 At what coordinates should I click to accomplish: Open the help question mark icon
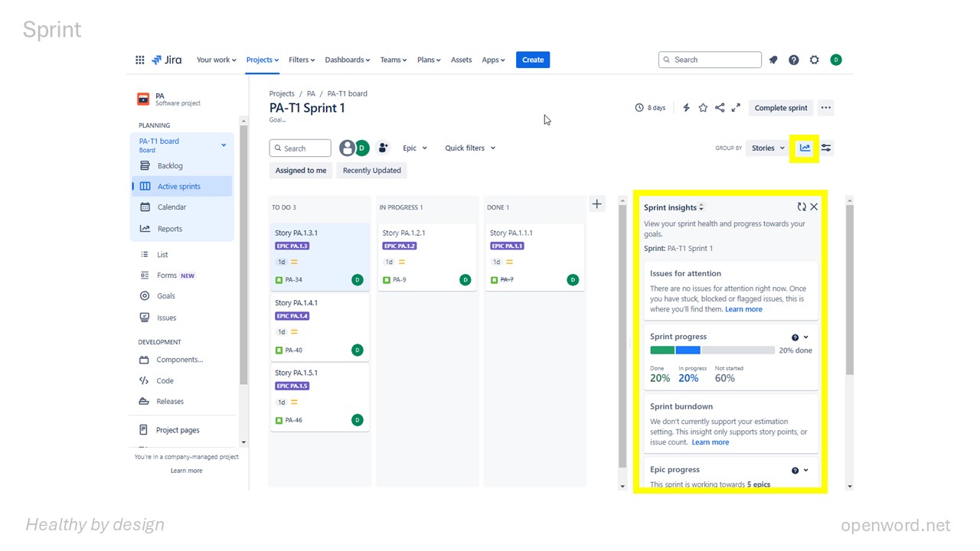click(794, 60)
